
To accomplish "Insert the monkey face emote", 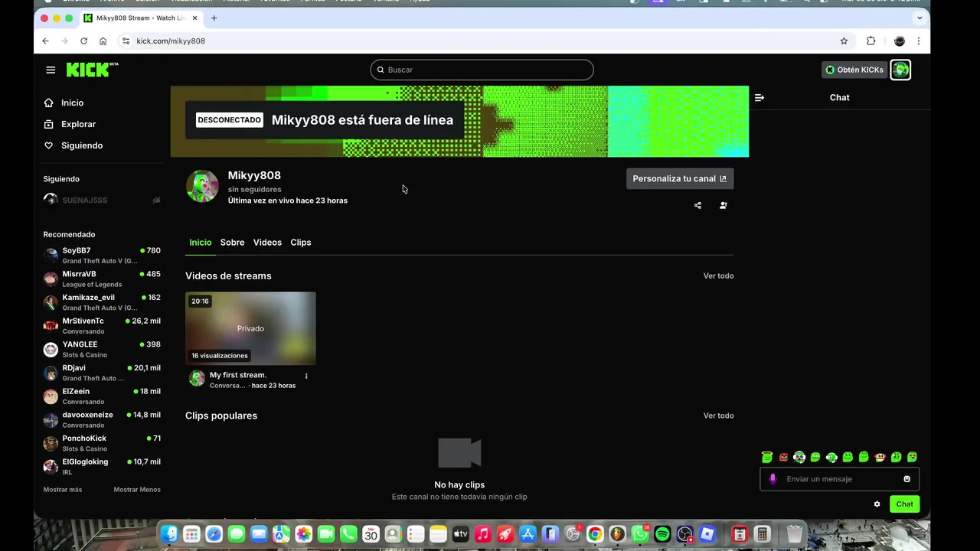I will click(x=880, y=457).
